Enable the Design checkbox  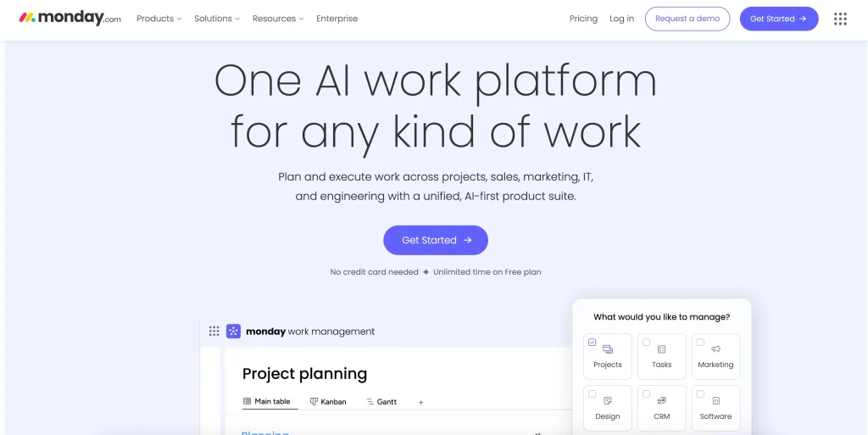coord(592,394)
